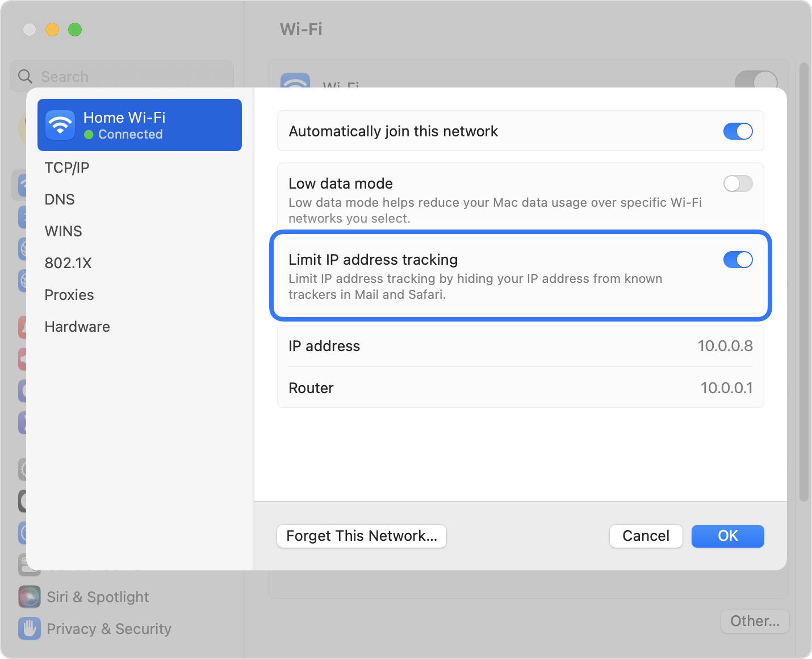This screenshot has height=659, width=812.
Task: Click Forget This Network button
Action: tap(362, 536)
